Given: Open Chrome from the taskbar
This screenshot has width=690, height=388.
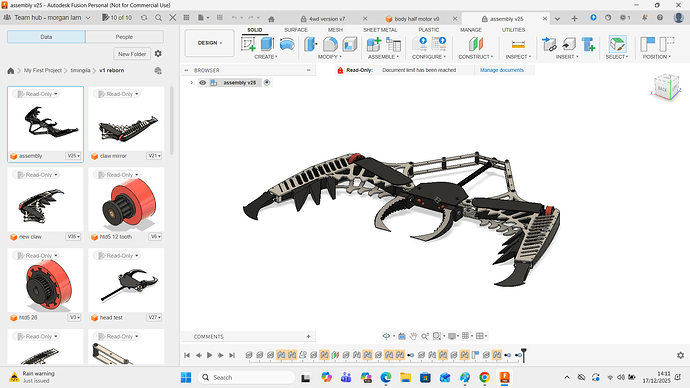Looking at the screenshot, I should coord(484,377).
